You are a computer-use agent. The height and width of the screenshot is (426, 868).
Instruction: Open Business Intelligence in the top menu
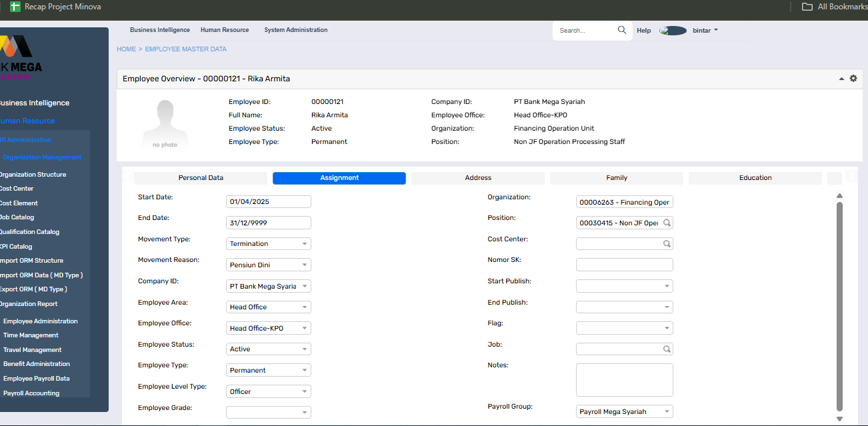(x=160, y=30)
